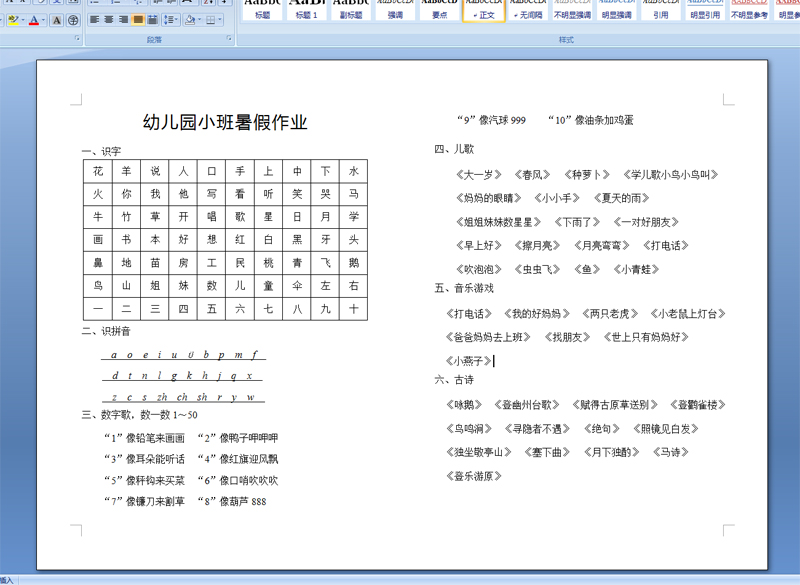Open the font color dropdown arrow
800x585 pixels.
pyautogui.click(x=43, y=20)
